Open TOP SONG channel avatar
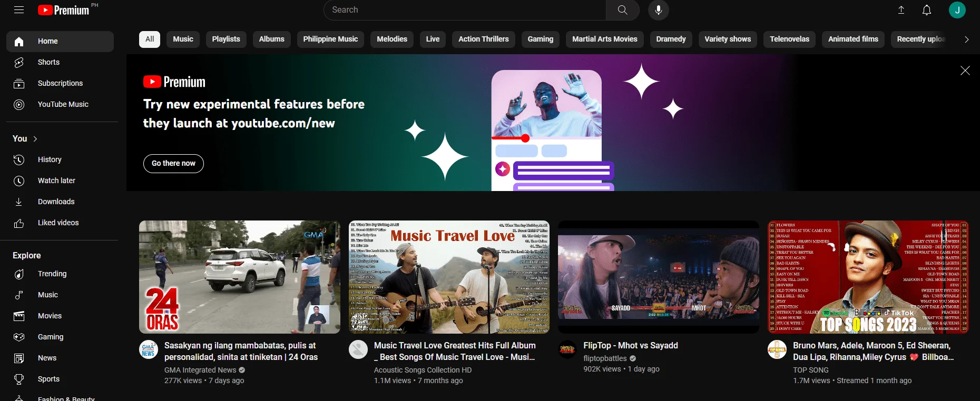The height and width of the screenshot is (401, 980). point(777,349)
